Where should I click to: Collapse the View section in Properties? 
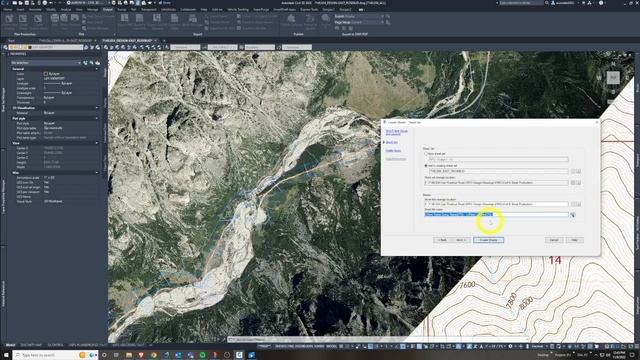click(x=97, y=143)
